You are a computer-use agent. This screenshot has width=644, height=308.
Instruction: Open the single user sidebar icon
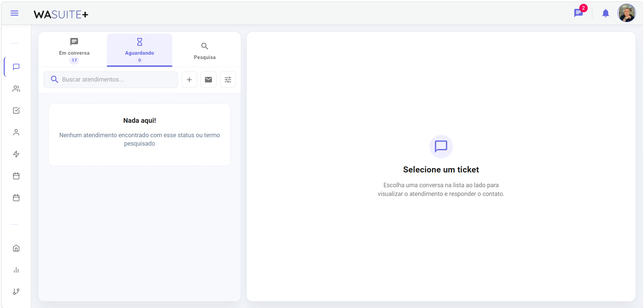(16, 132)
